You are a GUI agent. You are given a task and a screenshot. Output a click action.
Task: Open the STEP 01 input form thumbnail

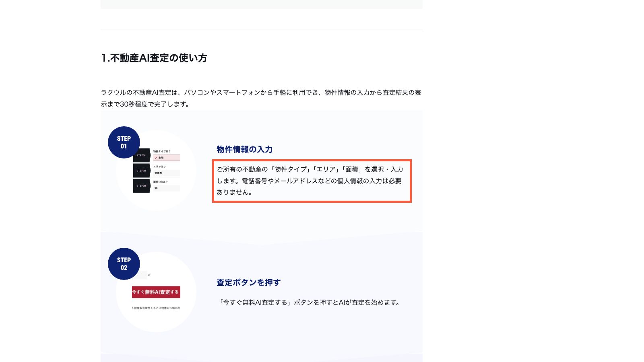tap(157, 171)
